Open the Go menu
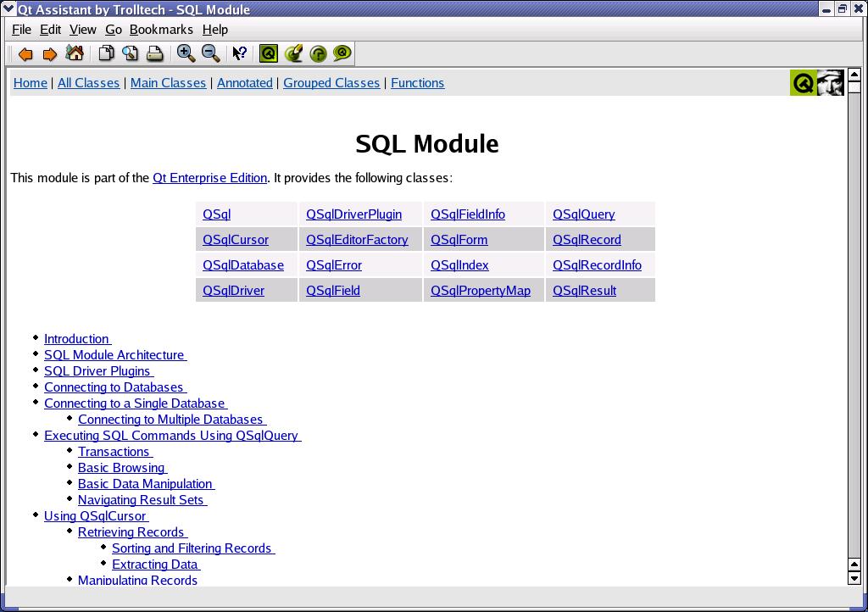The image size is (868, 612). [114, 30]
